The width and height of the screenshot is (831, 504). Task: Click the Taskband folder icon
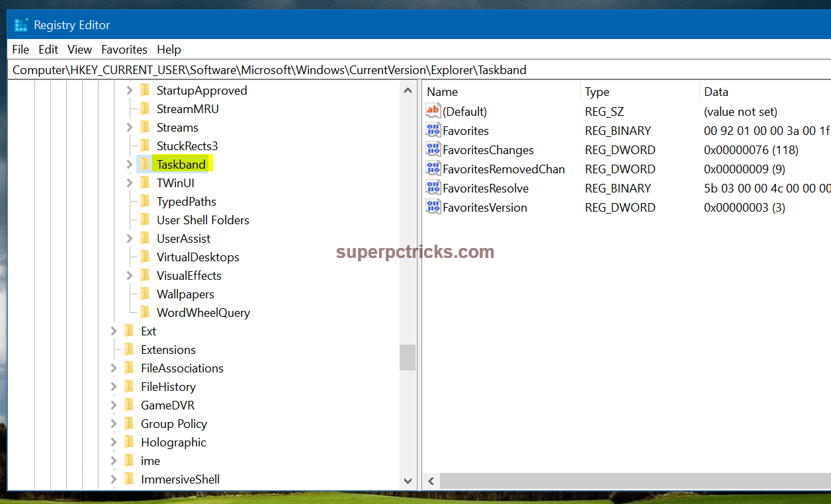146,164
